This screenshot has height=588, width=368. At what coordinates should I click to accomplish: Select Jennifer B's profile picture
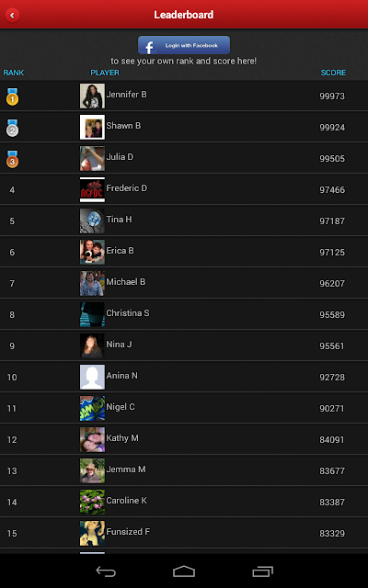pyautogui.click(x=92, y=96)
